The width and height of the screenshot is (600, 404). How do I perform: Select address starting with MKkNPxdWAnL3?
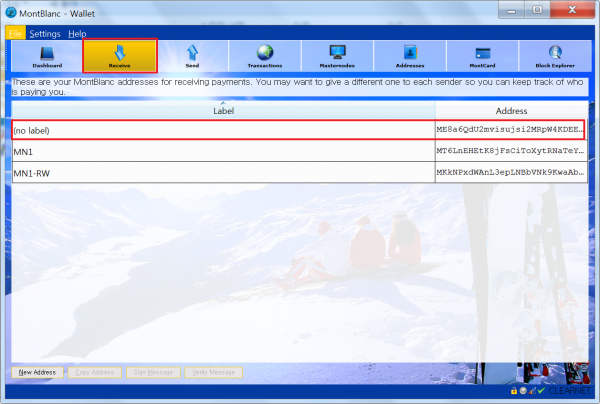tap(511, 173)
